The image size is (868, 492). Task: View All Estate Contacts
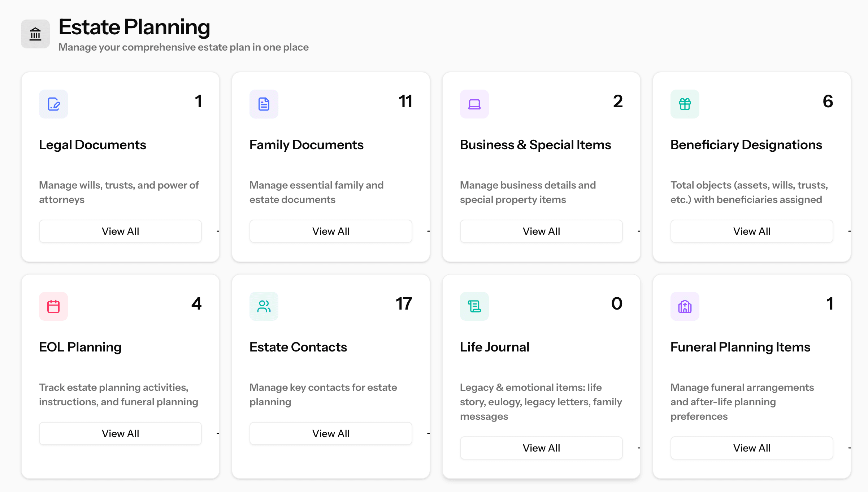click(330, 433)
